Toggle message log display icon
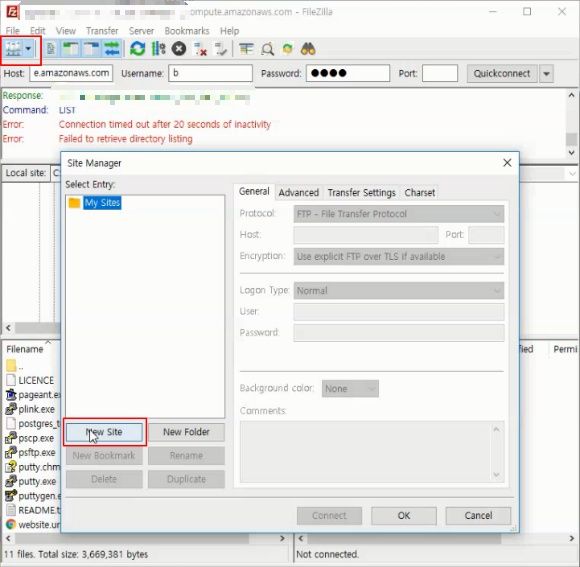This screenshot has width=580, height=567. point(51,49)
